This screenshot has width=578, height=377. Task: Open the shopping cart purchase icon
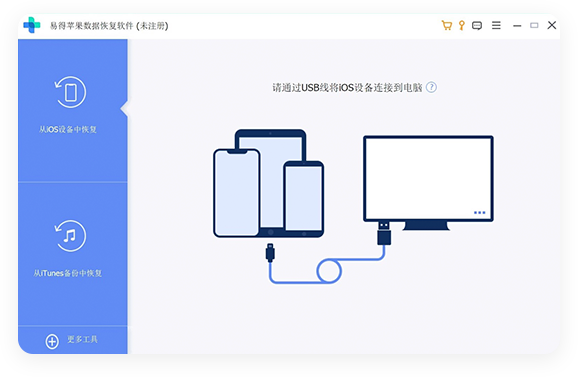point(446,25)
